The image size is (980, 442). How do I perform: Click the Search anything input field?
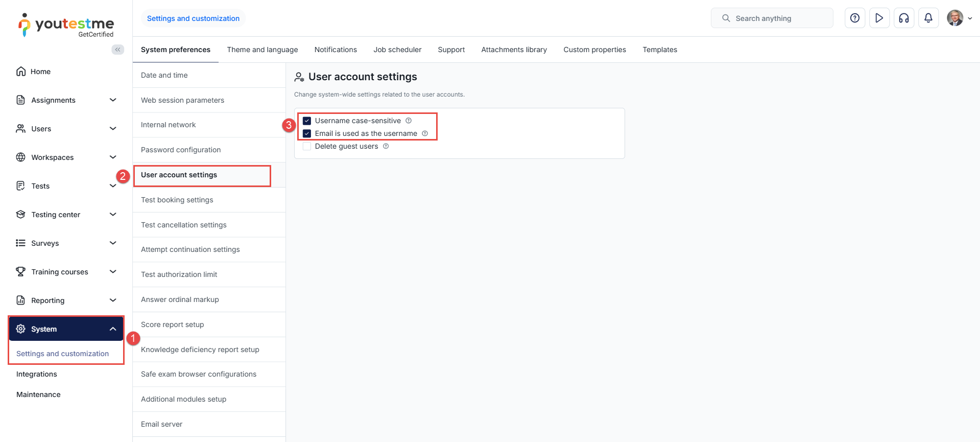(x=771, y=18)
